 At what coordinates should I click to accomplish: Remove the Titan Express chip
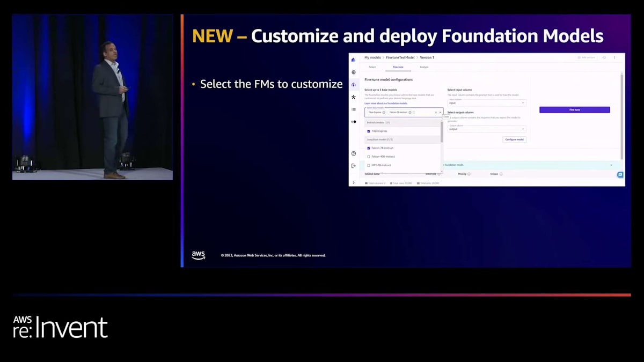click(x=384, y=113)
